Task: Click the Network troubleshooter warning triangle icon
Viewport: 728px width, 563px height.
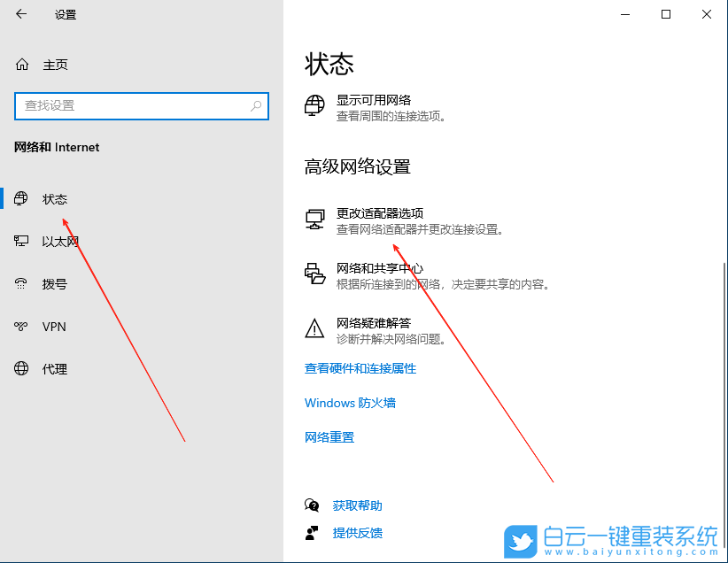Action: pos(314,328)
